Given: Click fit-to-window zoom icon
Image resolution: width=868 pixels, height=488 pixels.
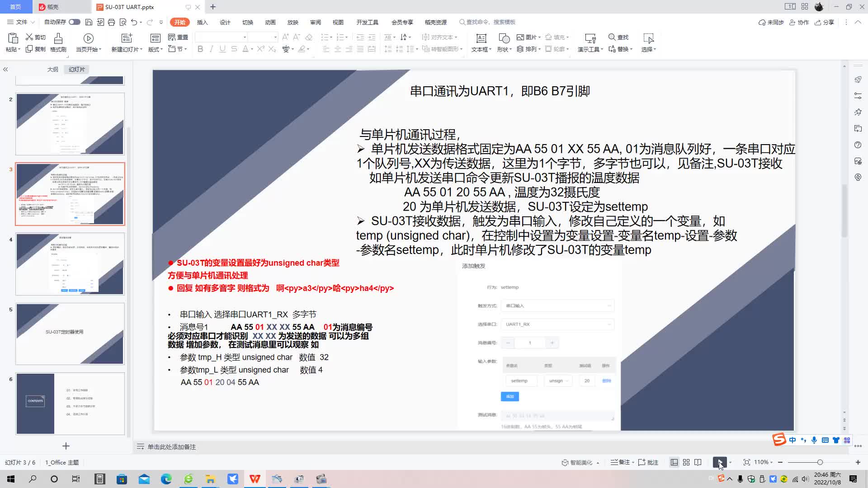Looking at the screenshot, I should [746, 462].
